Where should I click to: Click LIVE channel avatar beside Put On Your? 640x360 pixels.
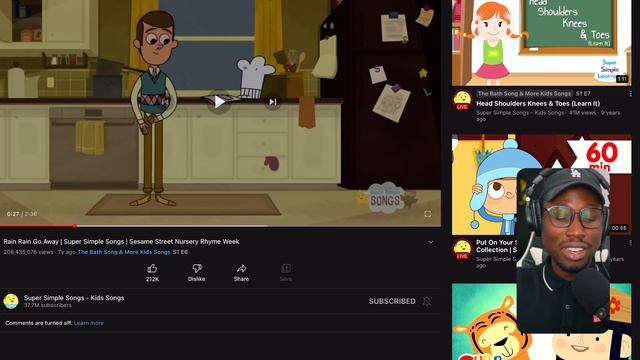click(x=462, y=249)
